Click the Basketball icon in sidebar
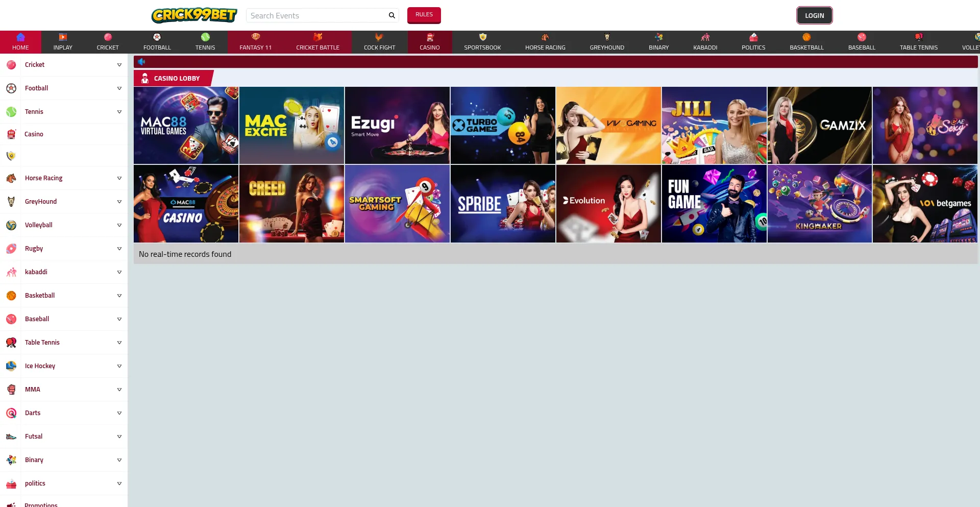 (11, 296)
